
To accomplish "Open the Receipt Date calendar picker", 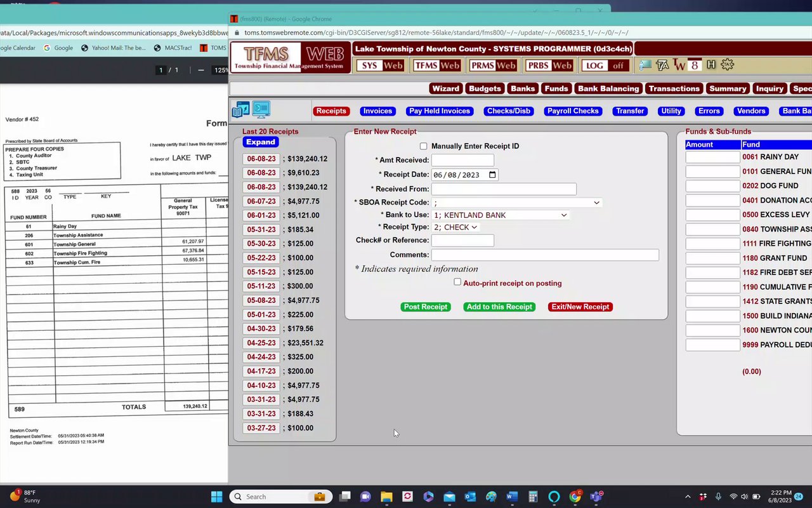I will pos(493,175).
